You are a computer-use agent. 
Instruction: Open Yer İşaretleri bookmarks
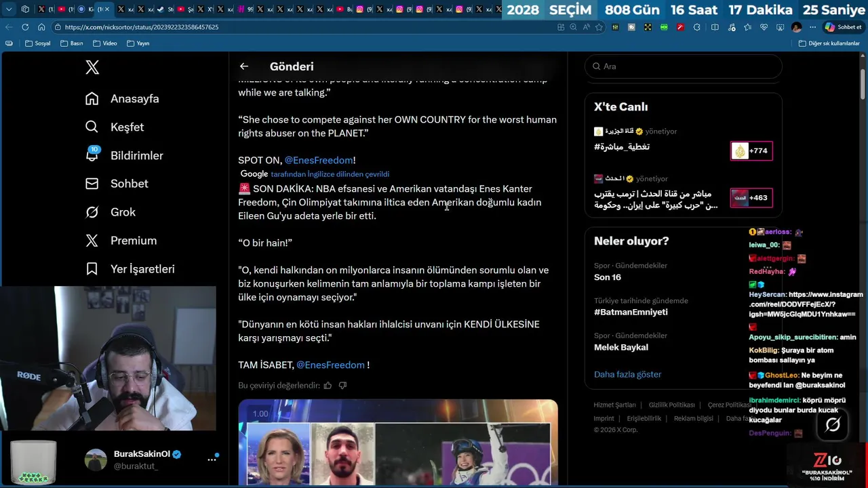pos(130,269)
